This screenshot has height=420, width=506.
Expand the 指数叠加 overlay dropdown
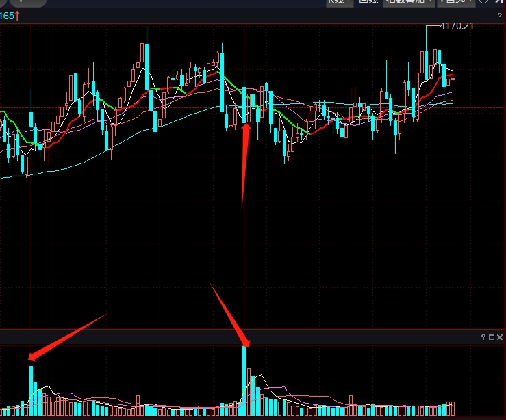click(x=409, y=2)
